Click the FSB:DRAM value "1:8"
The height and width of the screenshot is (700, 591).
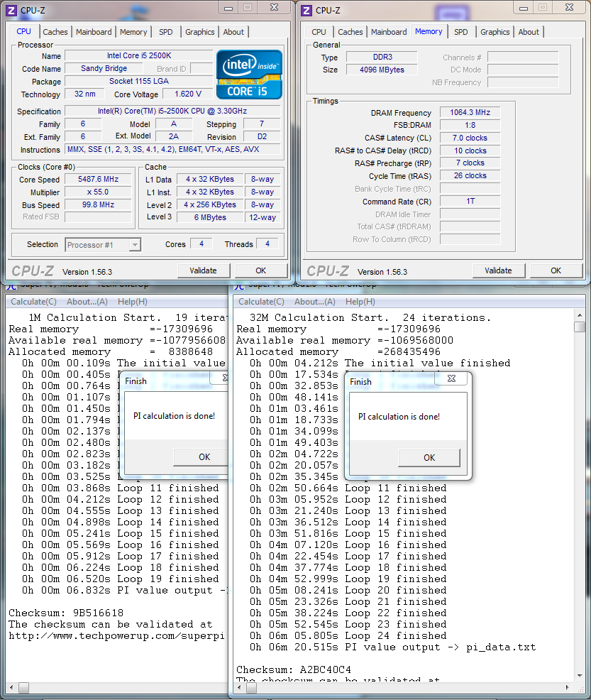(470, 126)
